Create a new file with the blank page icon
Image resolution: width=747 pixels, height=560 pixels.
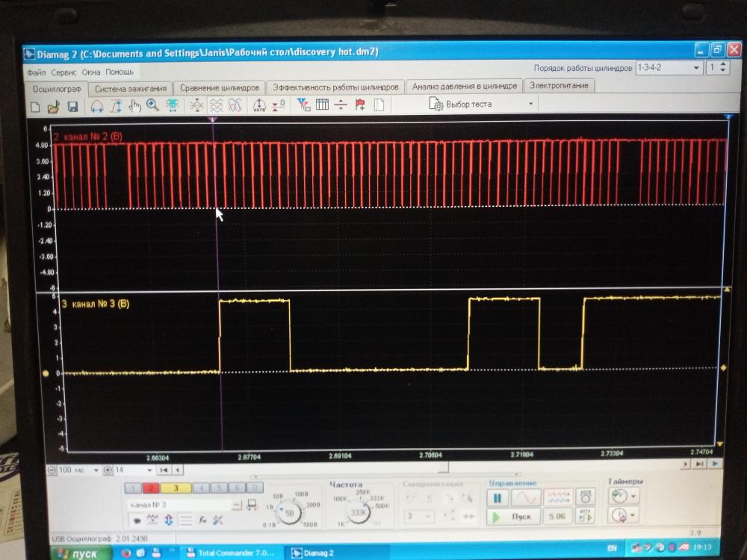point(35,107)
